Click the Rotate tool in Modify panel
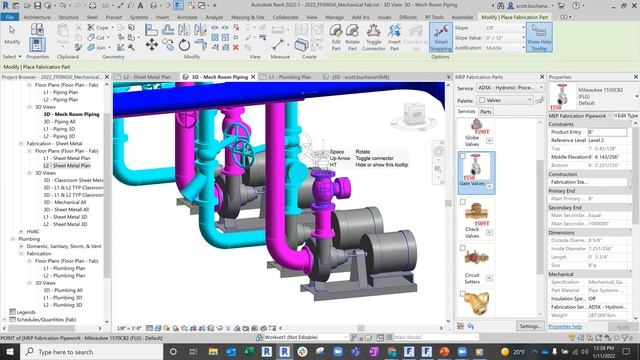This screenshot has width=640, height=360. pos(184,44)
